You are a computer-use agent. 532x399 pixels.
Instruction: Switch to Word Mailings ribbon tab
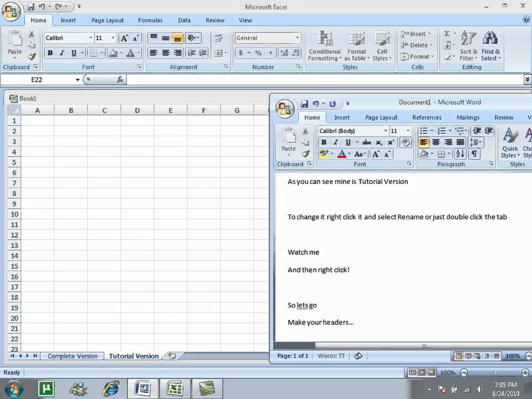click(468, 117)
